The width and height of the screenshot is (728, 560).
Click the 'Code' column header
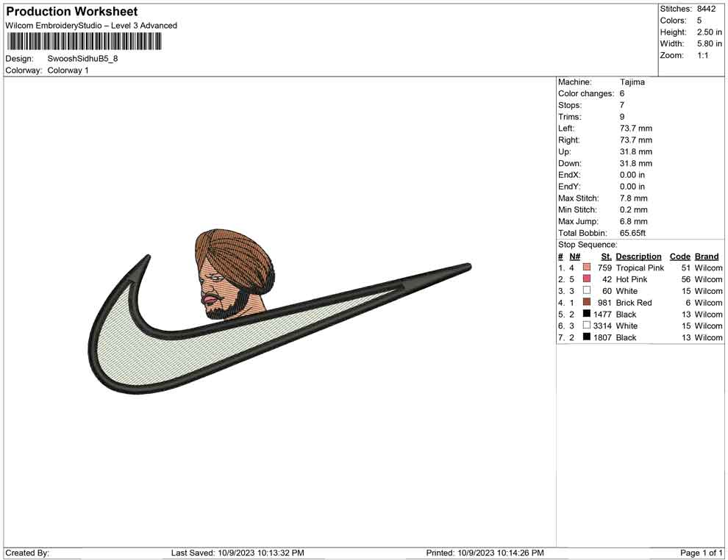(679, 256)
